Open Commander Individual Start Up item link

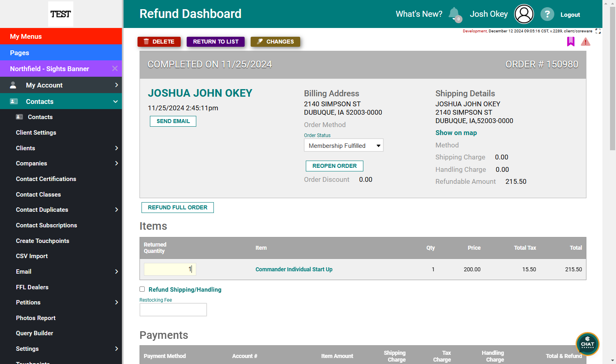click(294, 269)
